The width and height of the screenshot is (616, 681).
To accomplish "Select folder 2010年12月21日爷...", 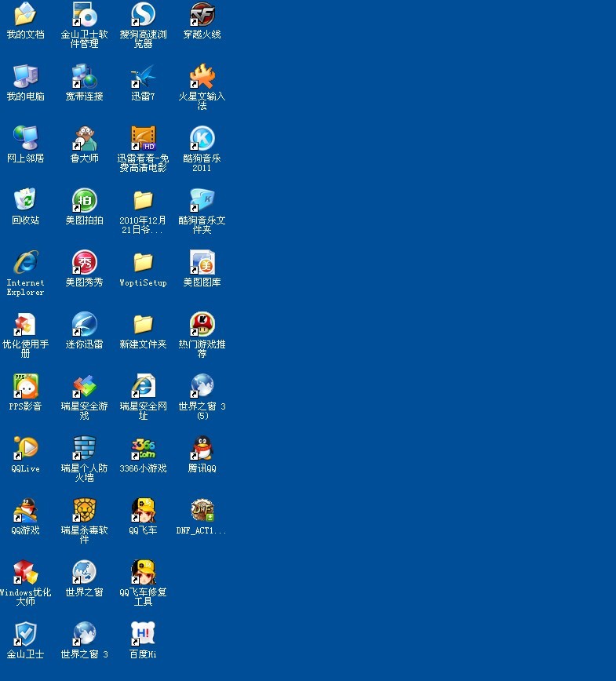I will pyautogui.click(x=143, y=200).
